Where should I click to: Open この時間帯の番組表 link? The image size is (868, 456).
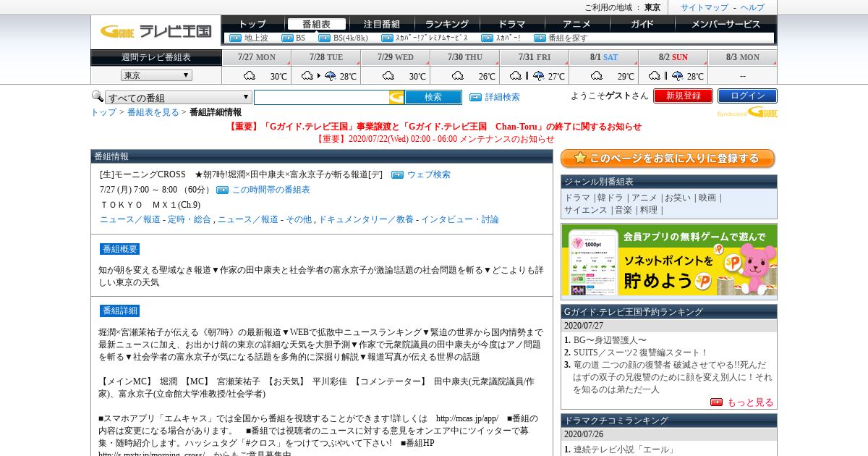pos(271,190)
